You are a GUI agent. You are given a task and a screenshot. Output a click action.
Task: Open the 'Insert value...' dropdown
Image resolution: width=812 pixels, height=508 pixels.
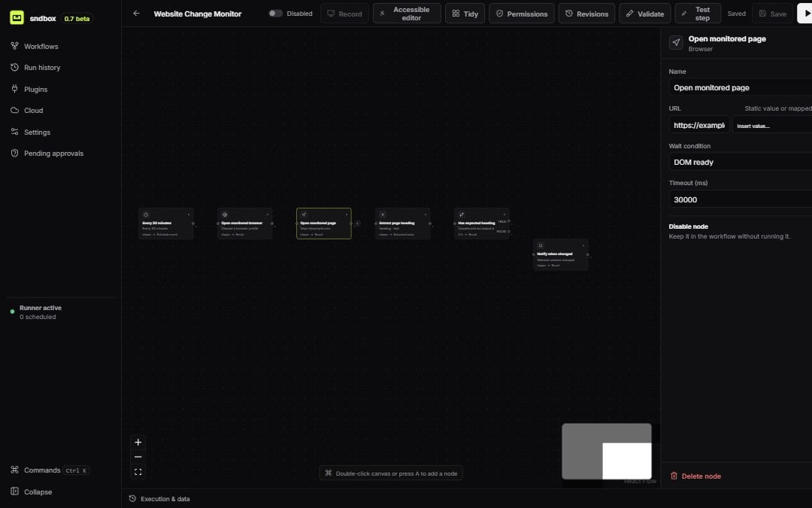pos(772,125)
